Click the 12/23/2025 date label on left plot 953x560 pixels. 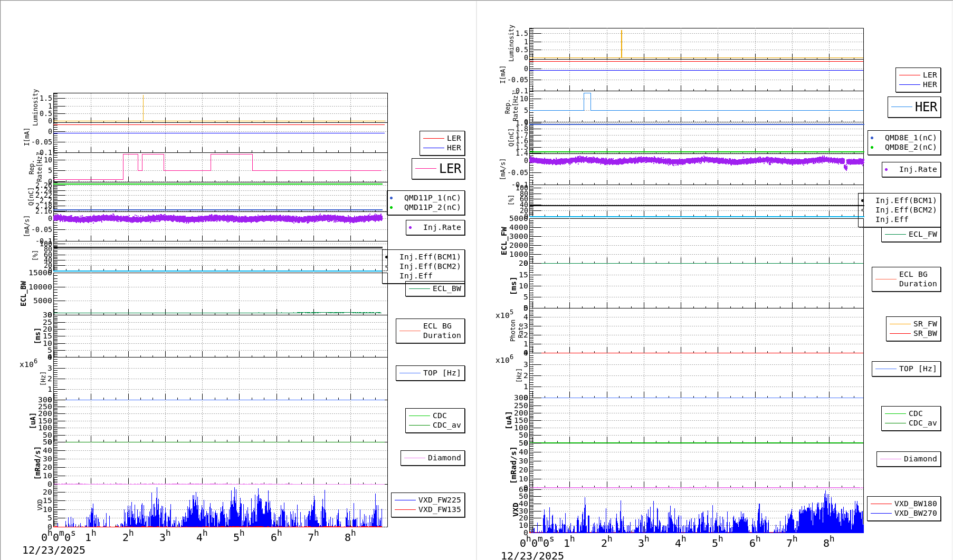coord(55,550)
